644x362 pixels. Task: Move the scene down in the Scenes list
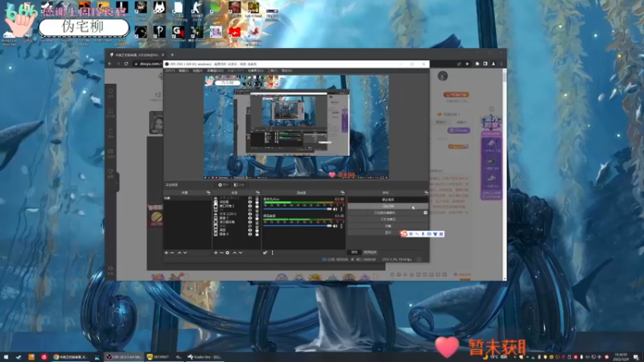click(185, 253)
